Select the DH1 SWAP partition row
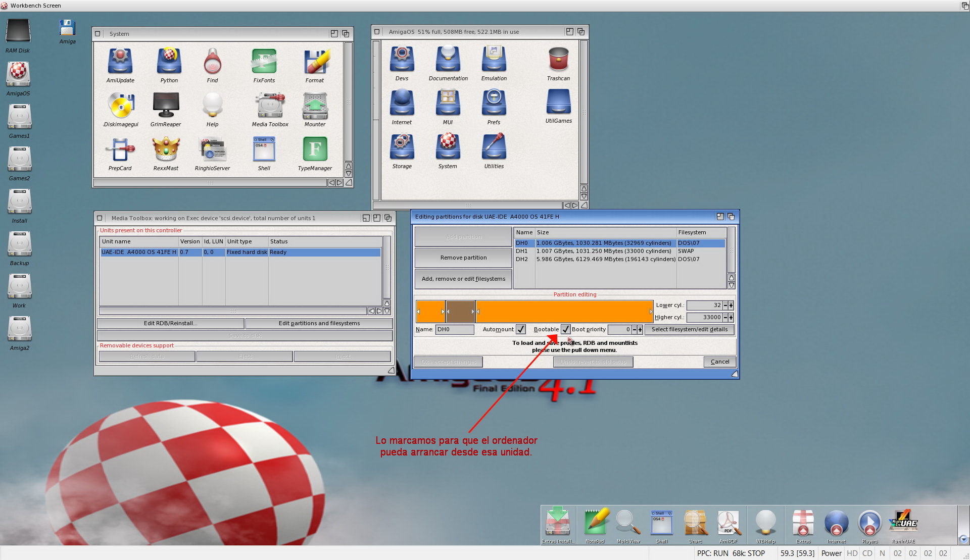 click(x=620, y=251)
